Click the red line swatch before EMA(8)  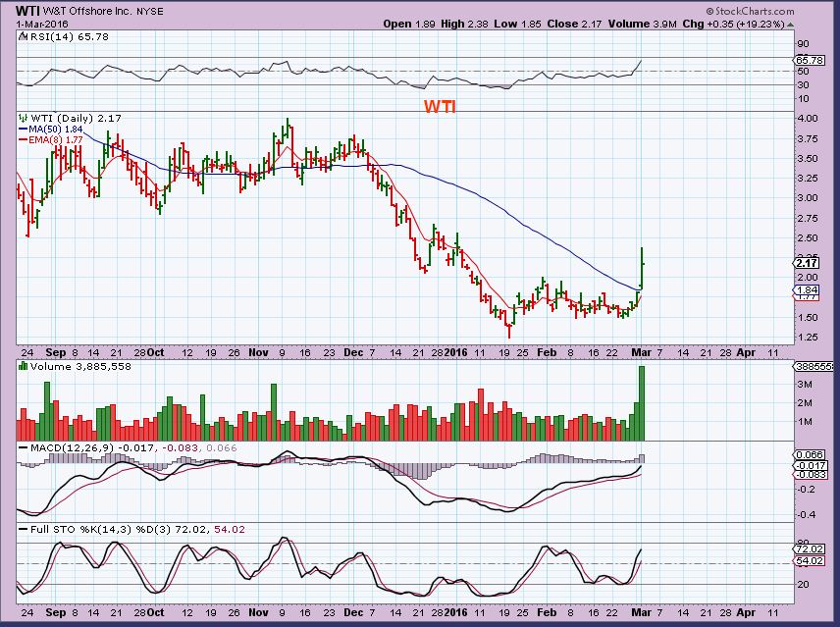click(x=23, y=140)
